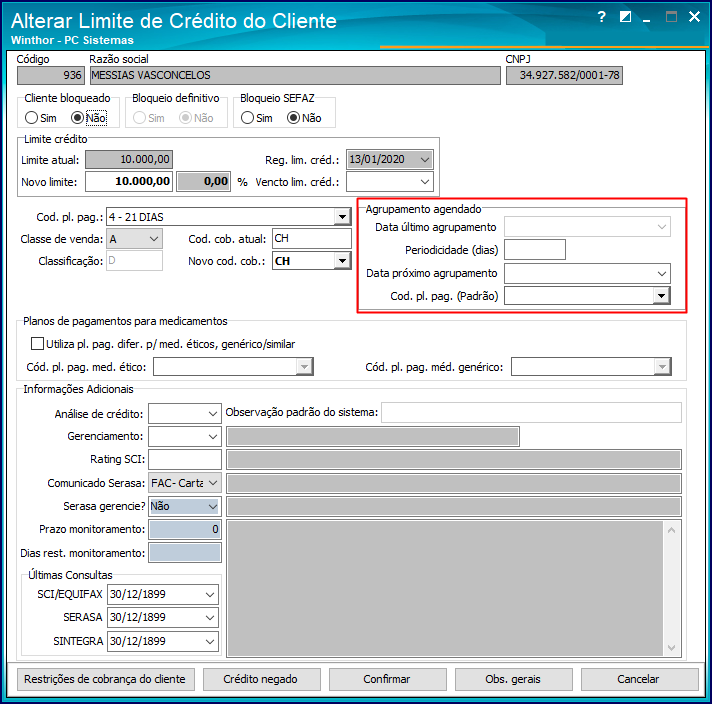The width and height of the screenshot is (712, 704).
Task: Select Sim for Bloqueio SEFAZ
Action: (x=247, y=118)
